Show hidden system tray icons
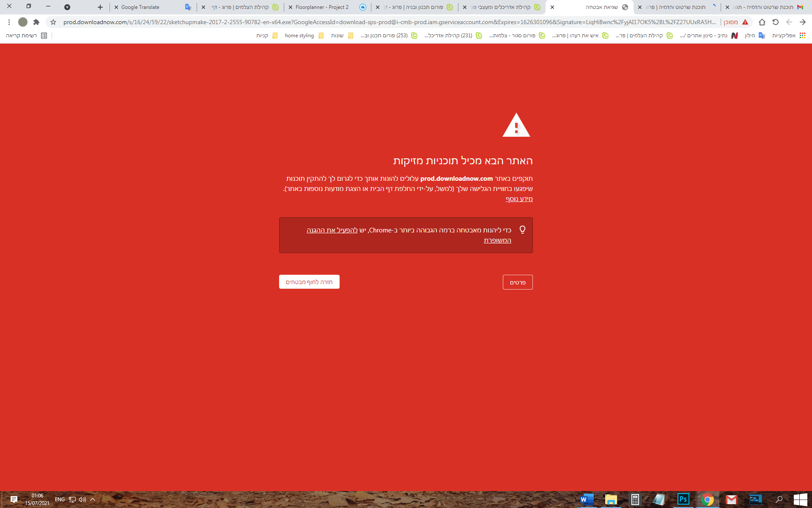 93,500
